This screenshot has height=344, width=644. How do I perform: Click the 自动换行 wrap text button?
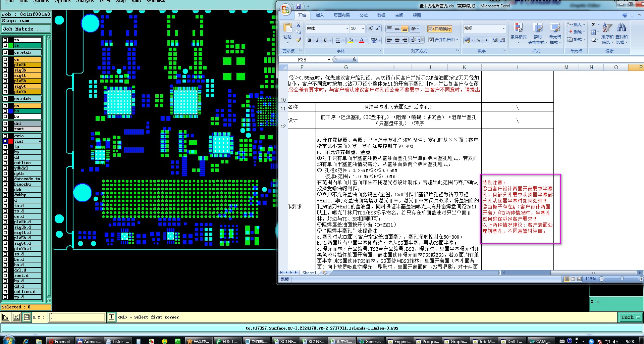[439, 29]
